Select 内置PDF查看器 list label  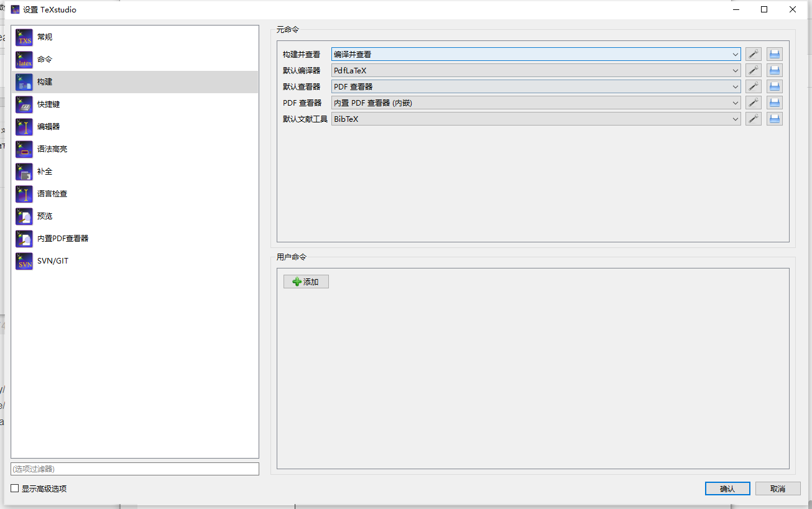63,239
